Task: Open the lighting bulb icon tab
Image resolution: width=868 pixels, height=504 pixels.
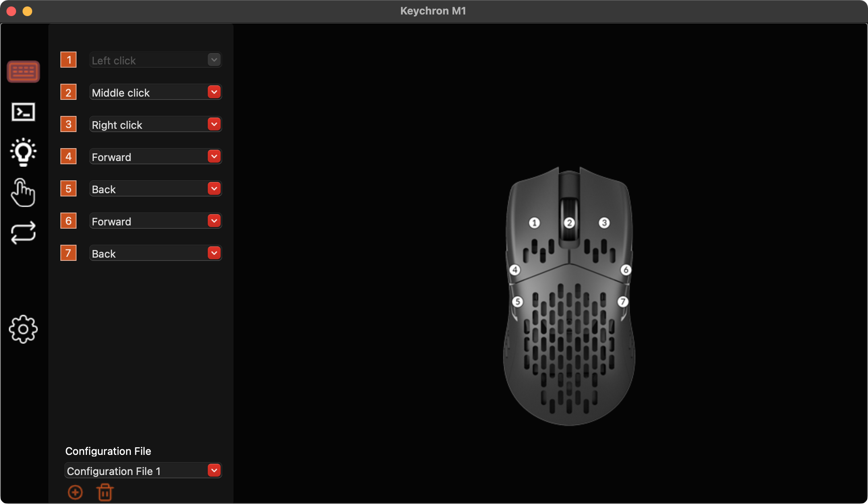Action: click(23, 152)
